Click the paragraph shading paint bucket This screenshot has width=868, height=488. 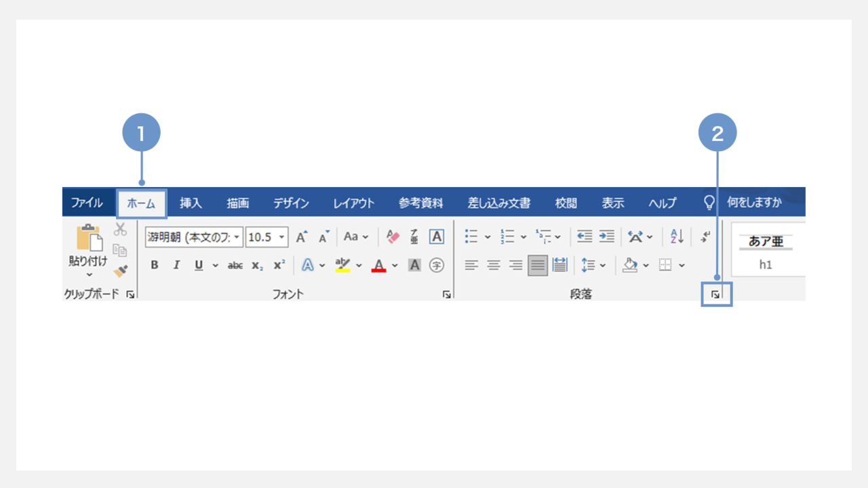pyautogui.click(x=630, y=265)
